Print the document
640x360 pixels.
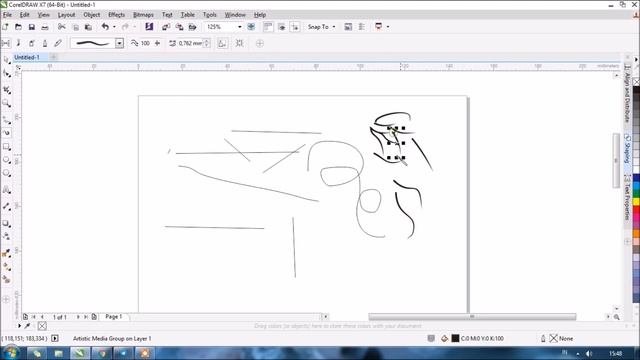[x=45, y=27]
